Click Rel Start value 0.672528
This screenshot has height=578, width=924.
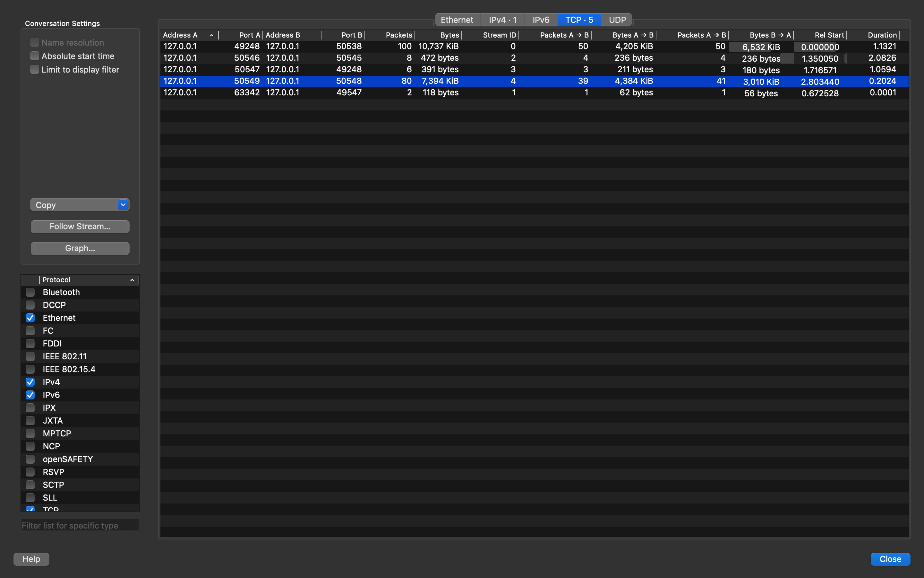[x=820, y=93]
